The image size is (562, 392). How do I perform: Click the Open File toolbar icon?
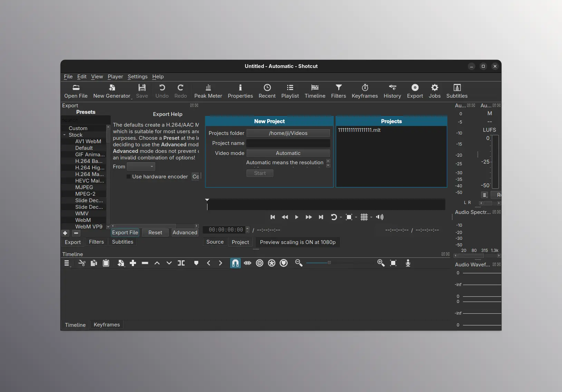pyautogui.click(x=76, y=91)
